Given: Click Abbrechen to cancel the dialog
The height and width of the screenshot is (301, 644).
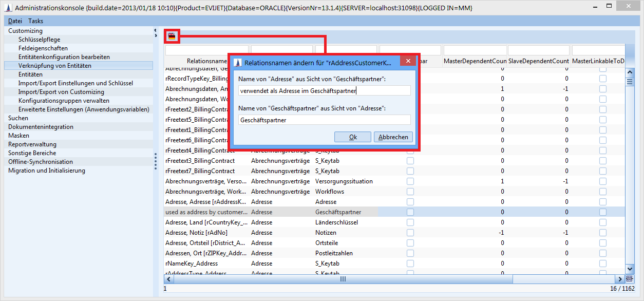Looking at the screenshot, I should (x=393, y=137).
